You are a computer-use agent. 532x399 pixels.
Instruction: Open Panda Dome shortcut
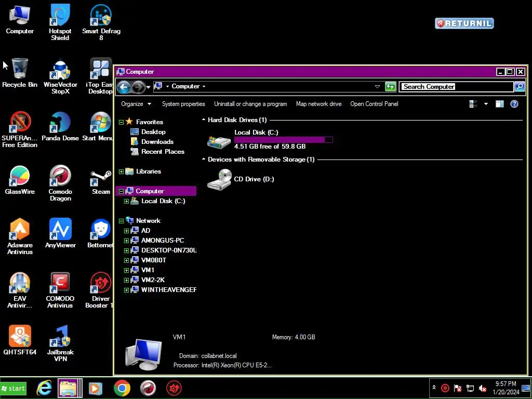60,126
